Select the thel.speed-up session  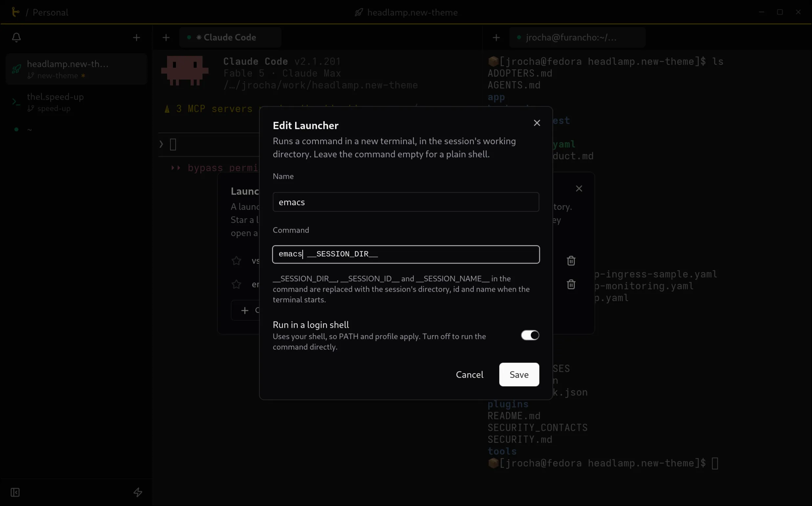76,102
